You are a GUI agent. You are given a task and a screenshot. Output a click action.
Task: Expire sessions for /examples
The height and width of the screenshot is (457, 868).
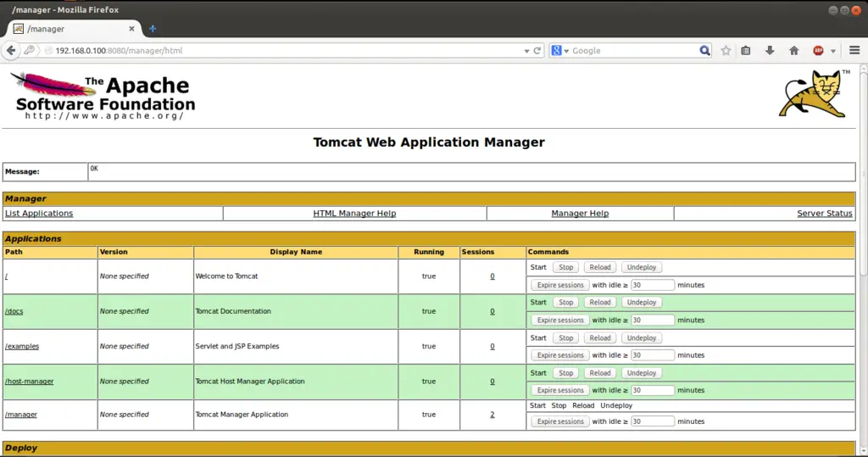click(x=560, y=355)
